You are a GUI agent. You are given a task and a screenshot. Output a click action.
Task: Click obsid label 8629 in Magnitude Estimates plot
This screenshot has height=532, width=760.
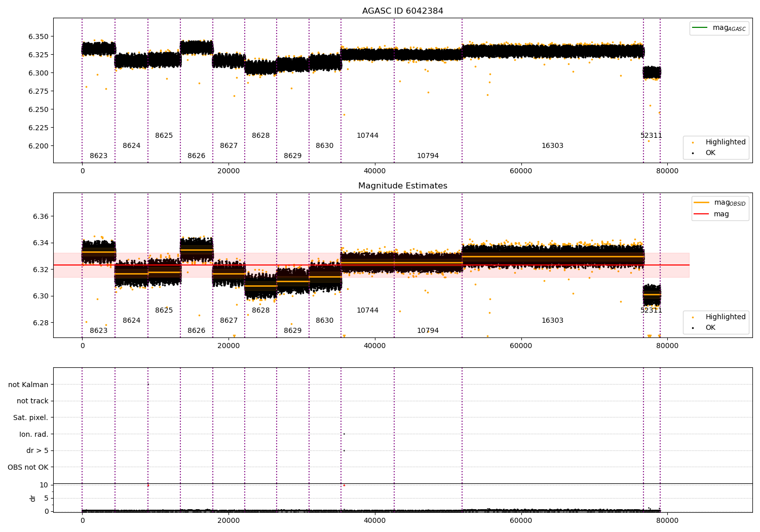[x=292, y=331]
